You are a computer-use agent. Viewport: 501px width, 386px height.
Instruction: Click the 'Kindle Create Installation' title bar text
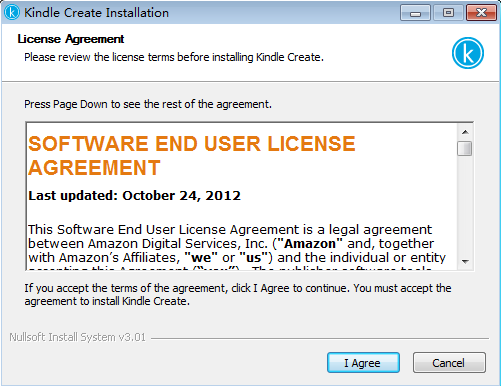[x=96, y=13]
